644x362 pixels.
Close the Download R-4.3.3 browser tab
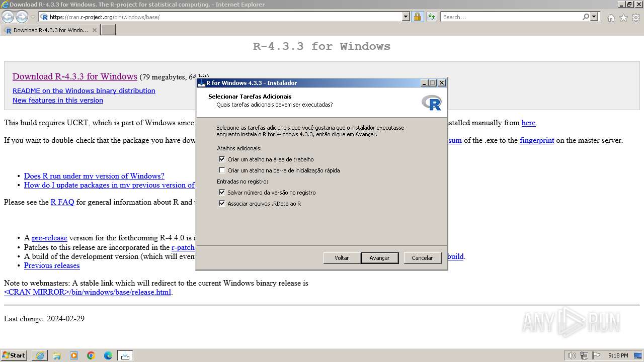94,30
